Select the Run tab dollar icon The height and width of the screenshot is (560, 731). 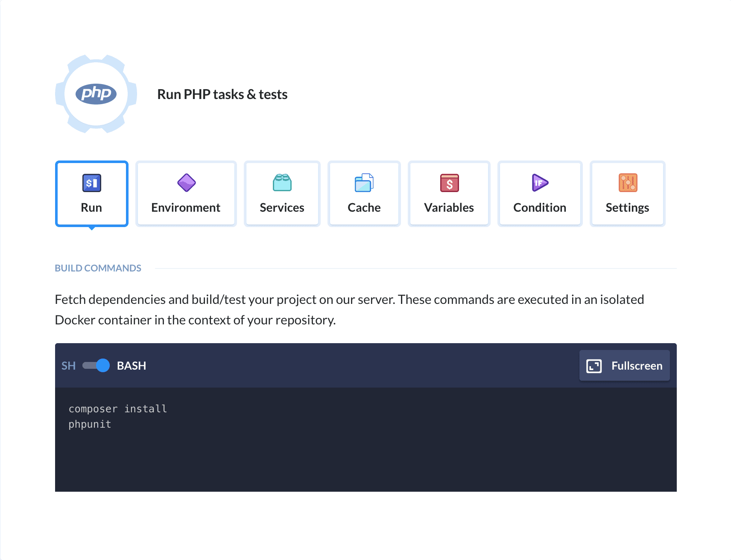(91, 183)
